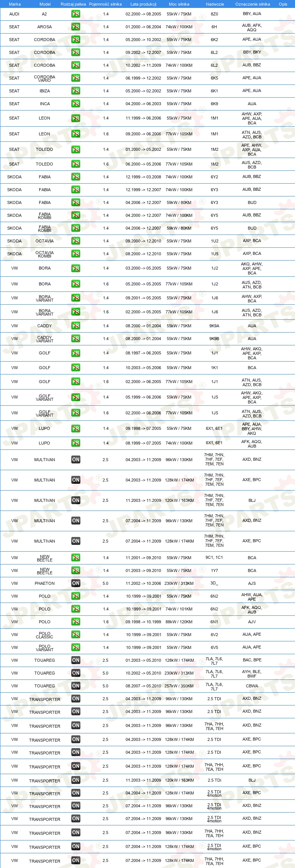This screenshot has width=295, height=868.
Task: Click the petrol icon for VW CADDY 9K9A
Action: [x=75, y=326]
